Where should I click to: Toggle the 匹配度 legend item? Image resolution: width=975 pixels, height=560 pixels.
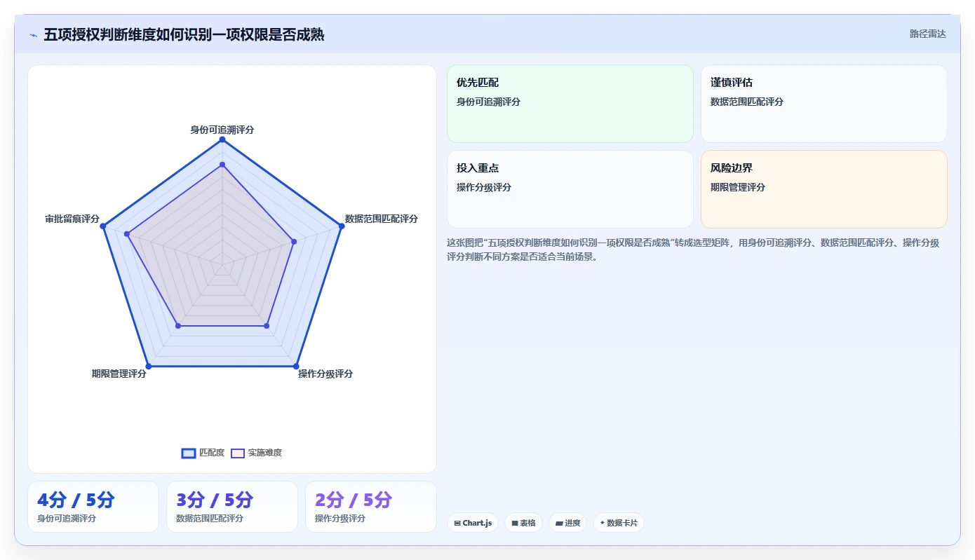click(203, 453)
